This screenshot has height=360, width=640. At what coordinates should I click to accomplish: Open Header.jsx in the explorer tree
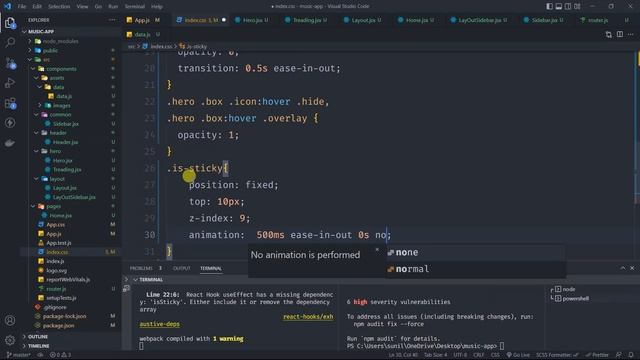65,142
